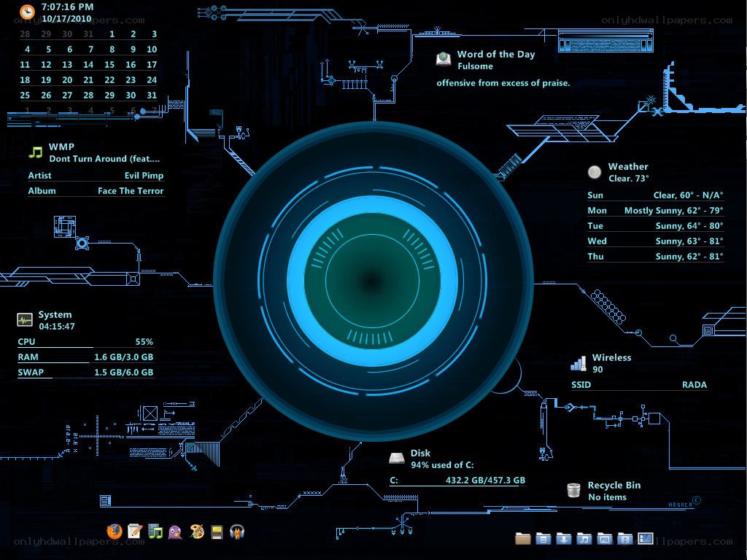Click album value Face The Terror
Viewport: 747px width, 560px height.
click(131, 190)
